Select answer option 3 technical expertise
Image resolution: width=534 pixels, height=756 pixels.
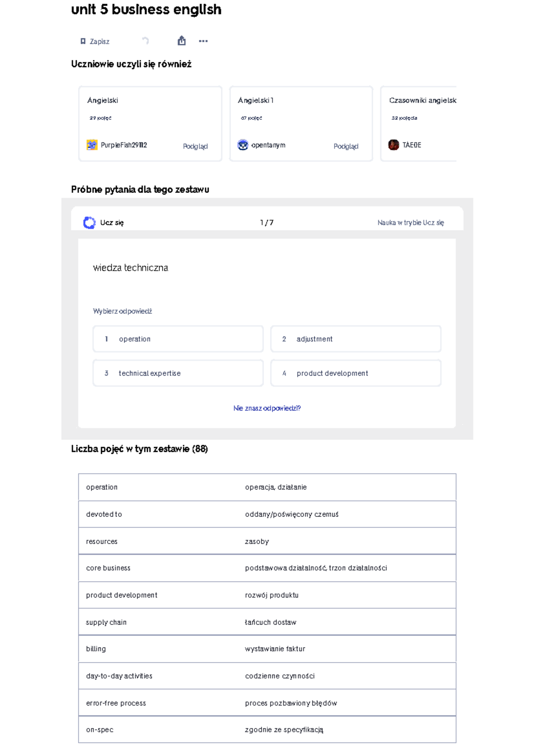[x=178, y=373]
